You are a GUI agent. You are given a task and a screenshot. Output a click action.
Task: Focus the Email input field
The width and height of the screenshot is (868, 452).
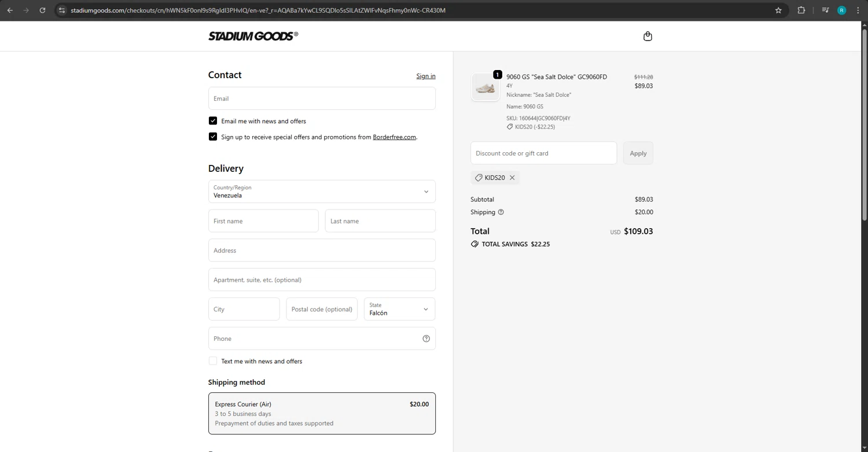[x=322, y=98]
